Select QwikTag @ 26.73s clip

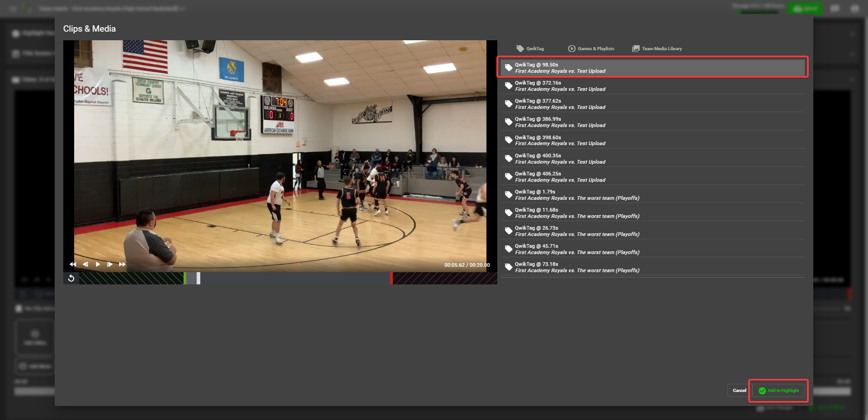[653, 231]
